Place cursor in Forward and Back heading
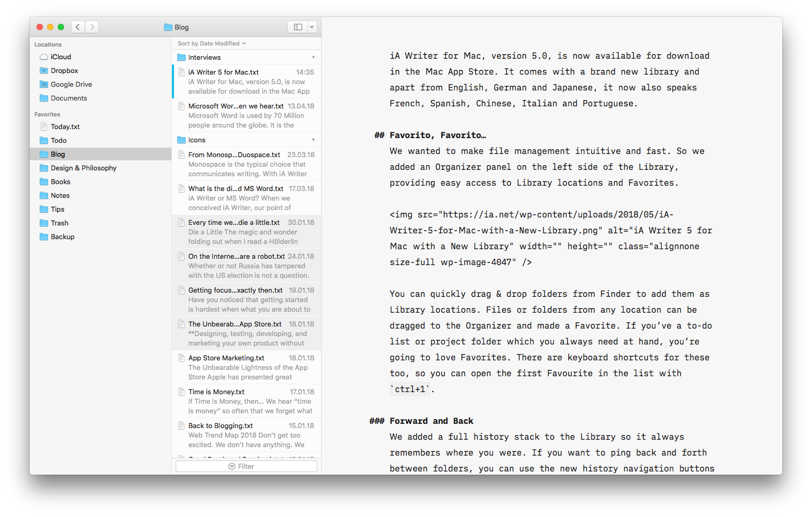Viewport: 812px width, 517px height. (432, 421)
